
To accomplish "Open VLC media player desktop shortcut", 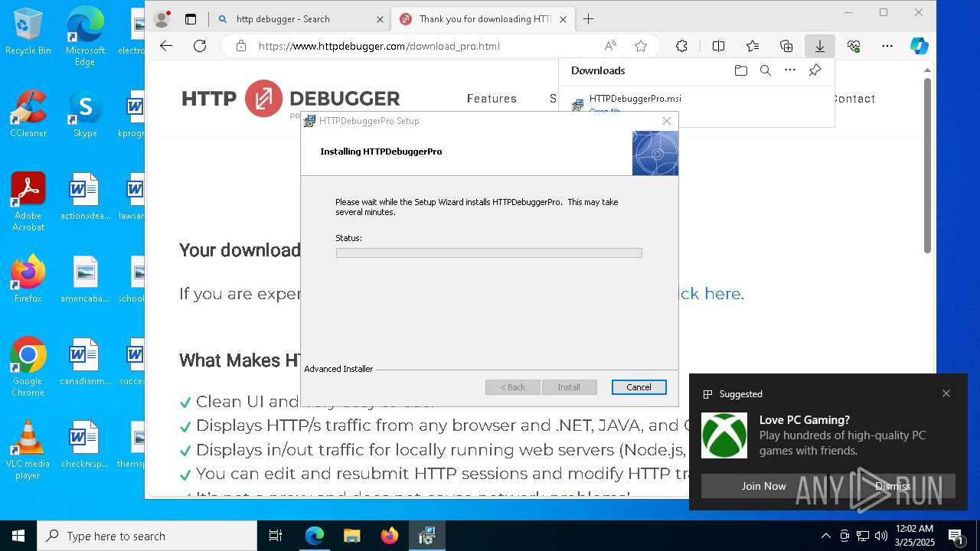I will click(x=28, y=450).
